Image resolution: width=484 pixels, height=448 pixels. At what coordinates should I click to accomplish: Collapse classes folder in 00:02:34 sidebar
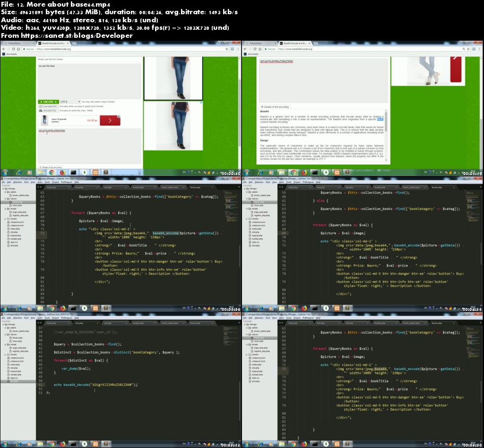pyautogui.click(x=247, y=199)
